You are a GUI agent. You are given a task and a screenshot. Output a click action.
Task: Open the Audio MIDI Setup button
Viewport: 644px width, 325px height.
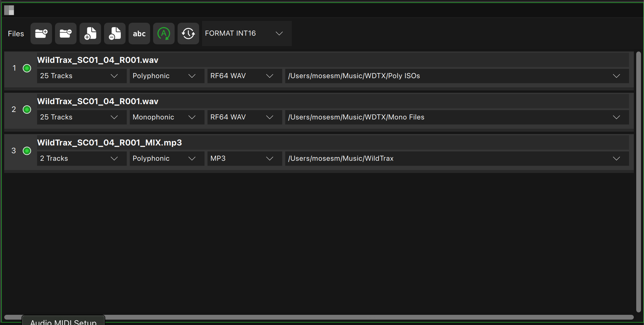63,321
